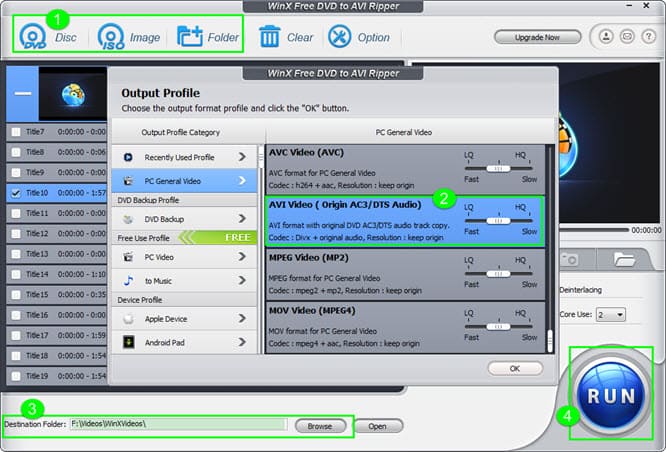Uncheck the Title10 checkbox
This screenshot has width=666, height=452.
pyautogui.click(x=16, y=193)
